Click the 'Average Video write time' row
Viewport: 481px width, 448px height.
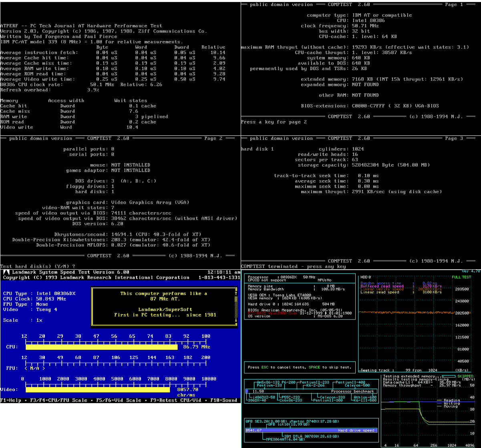[x=113, y=79]
